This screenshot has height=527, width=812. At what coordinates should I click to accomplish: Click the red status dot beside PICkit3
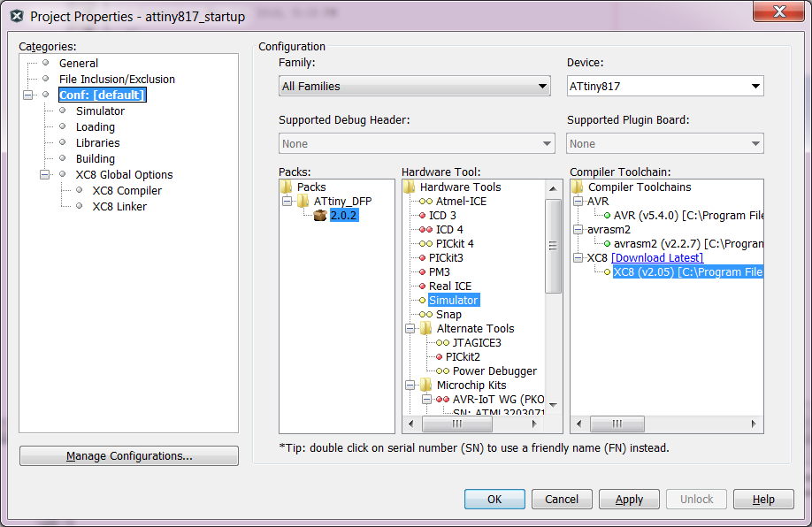(422, 258)
